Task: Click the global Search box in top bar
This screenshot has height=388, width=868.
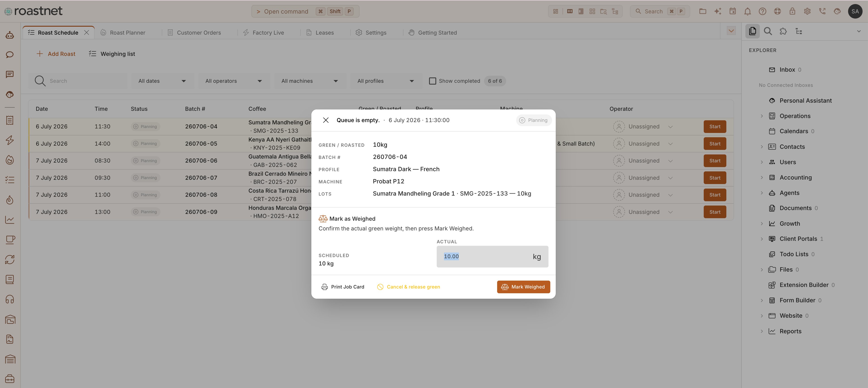Action: pos(660,11)
